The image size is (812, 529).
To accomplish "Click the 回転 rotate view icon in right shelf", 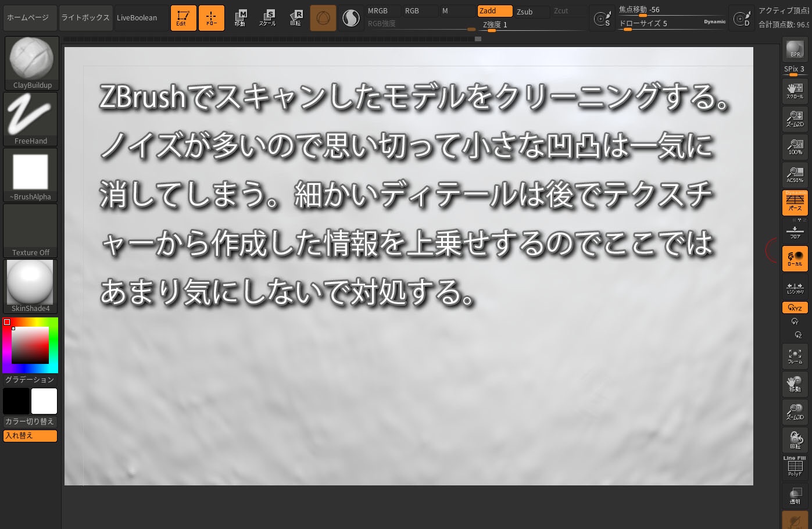I will tap(795, 440).
